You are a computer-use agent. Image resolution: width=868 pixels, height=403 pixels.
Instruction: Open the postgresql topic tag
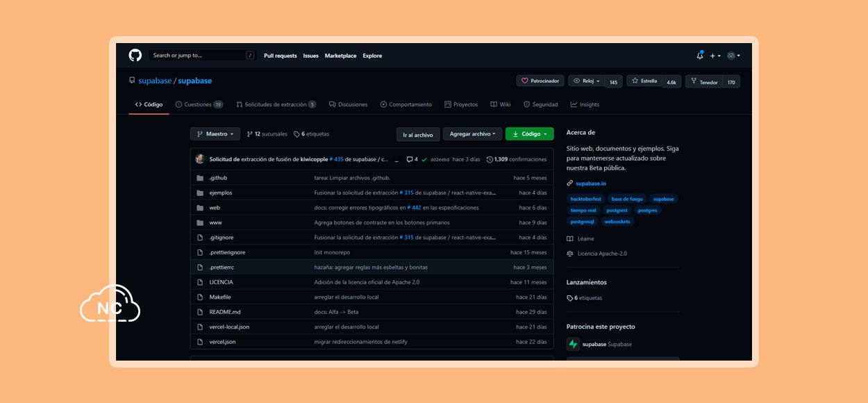coord(583,222)
